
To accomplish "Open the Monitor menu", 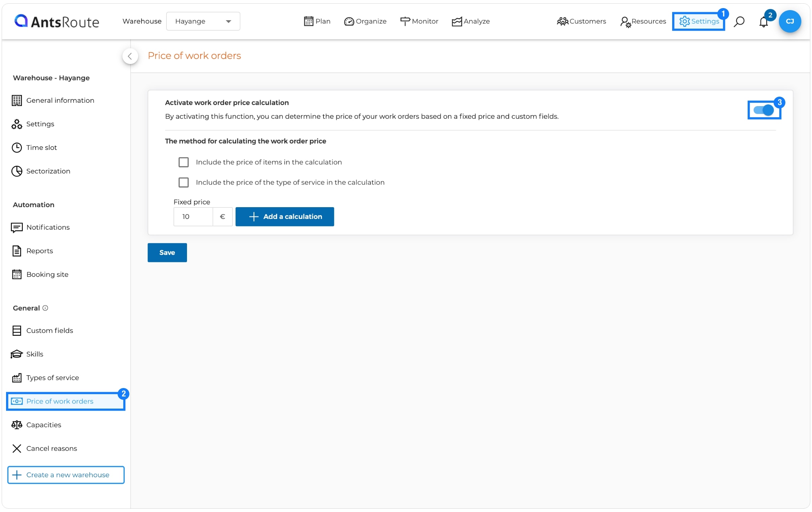I will [x=419, y=21].
